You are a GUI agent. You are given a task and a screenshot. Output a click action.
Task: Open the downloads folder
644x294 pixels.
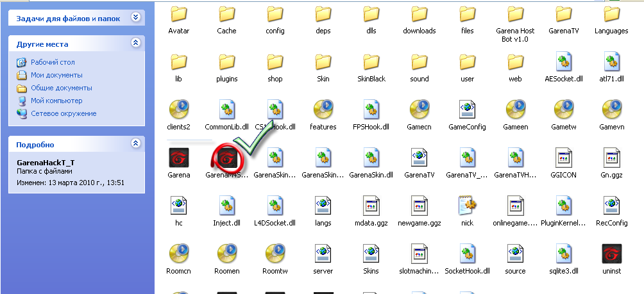(419, 14)
